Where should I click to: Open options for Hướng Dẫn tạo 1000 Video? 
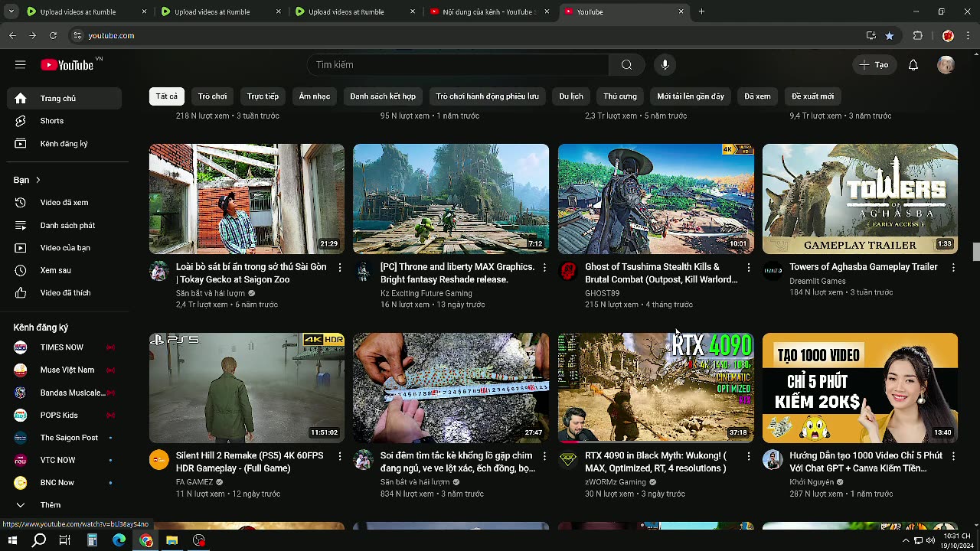coord(953,456)
